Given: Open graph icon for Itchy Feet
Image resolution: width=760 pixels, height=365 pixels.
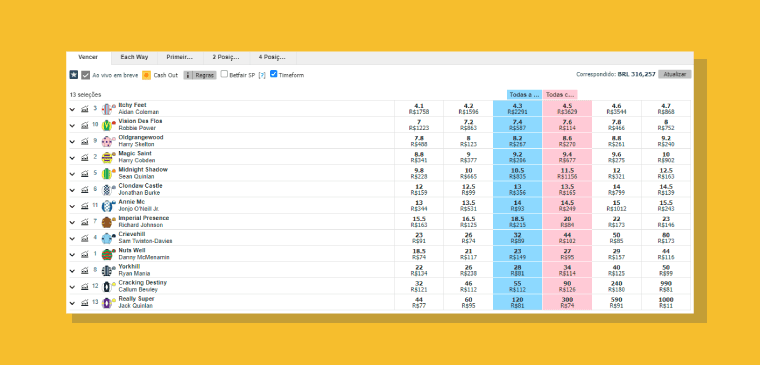Looking at the screenshot, I should pos(84,109).
